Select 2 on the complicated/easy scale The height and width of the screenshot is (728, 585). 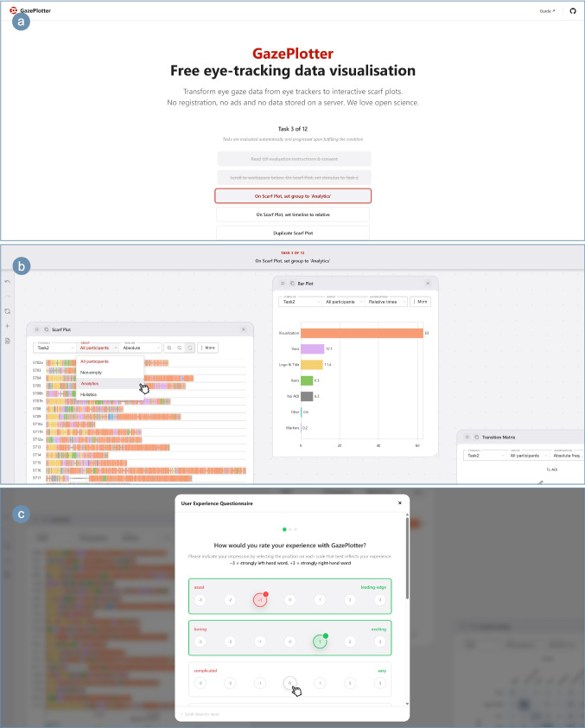[350, 683]
